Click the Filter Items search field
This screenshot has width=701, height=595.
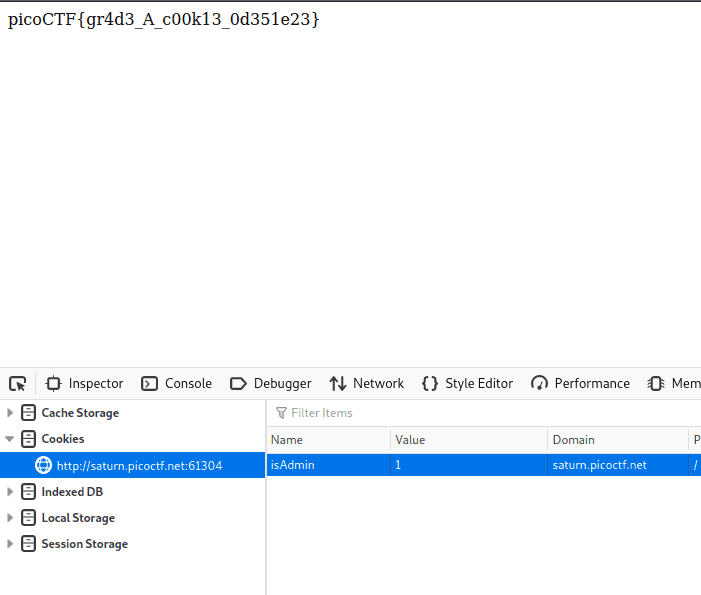click(x=480, y=413)
